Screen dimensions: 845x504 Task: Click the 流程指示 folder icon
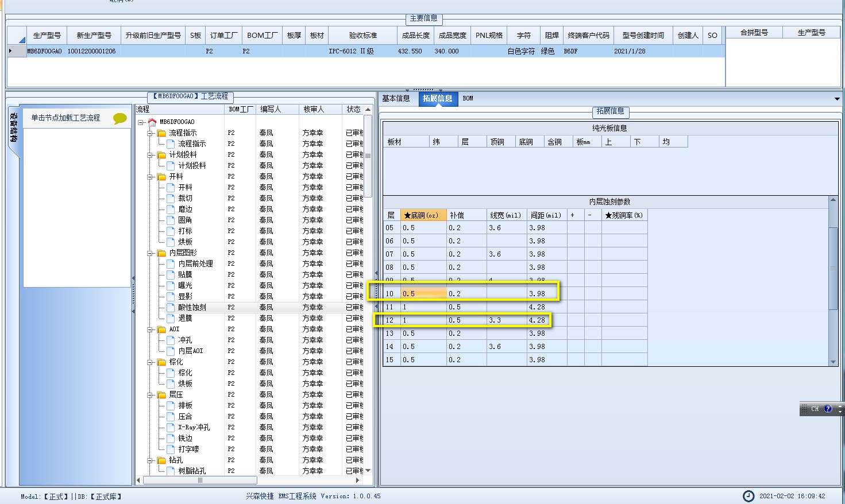(x=161, y=133)
